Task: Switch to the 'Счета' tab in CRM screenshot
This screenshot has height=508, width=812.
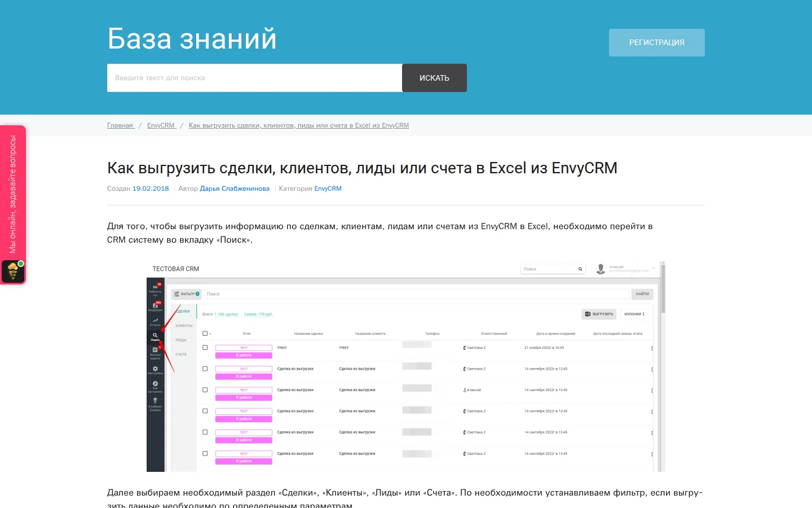Action: [x=181, y=354]
